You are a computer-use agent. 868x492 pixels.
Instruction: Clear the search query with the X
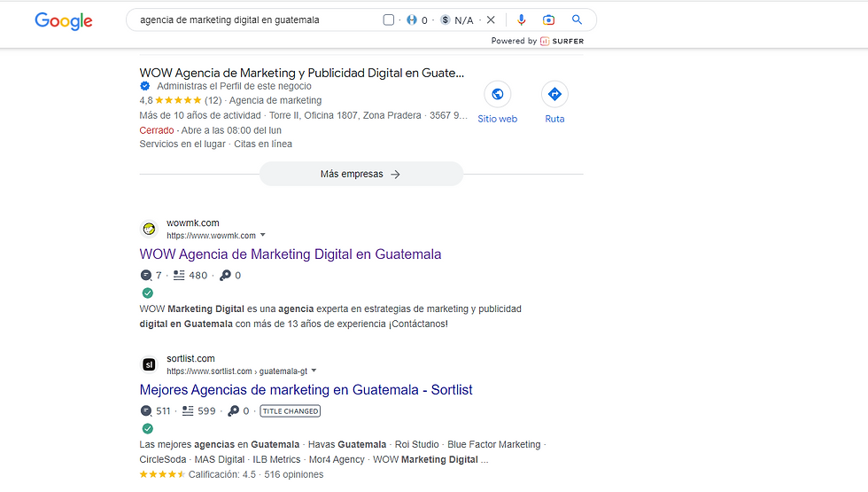click(491, 20)
